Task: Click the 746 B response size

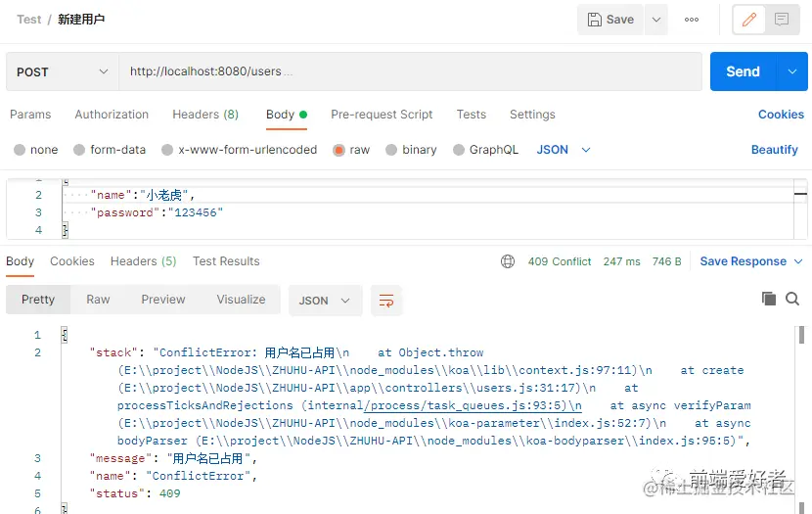Action: 666,261
